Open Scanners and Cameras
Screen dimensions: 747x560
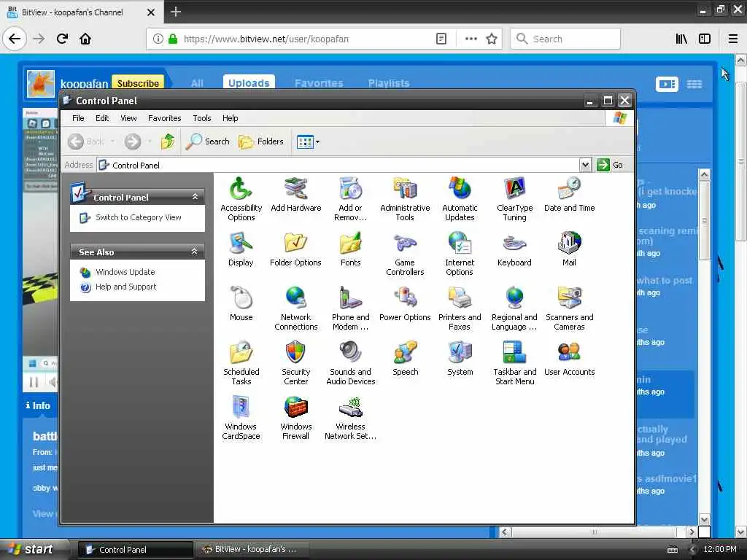[569, 308]
